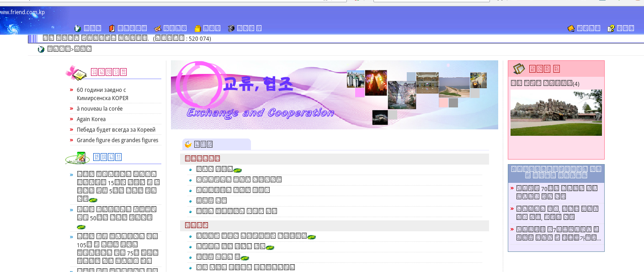Open the "Again Korea" link

[91, 119]
